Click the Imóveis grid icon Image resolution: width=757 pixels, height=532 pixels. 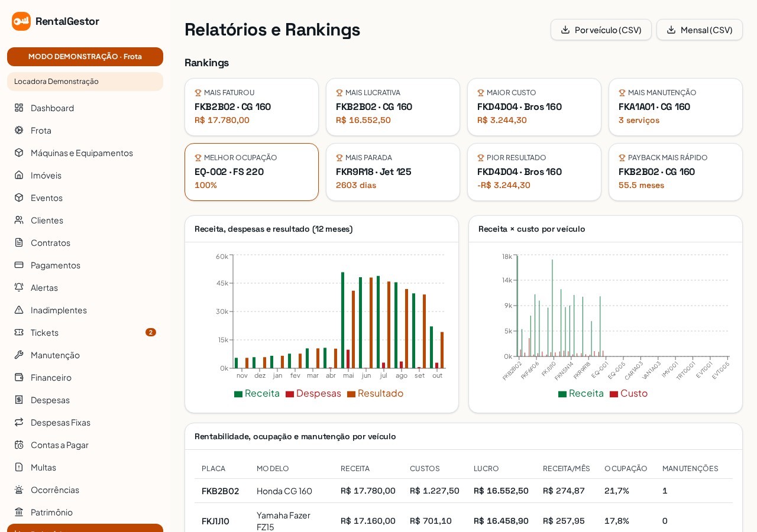[19, 175]
